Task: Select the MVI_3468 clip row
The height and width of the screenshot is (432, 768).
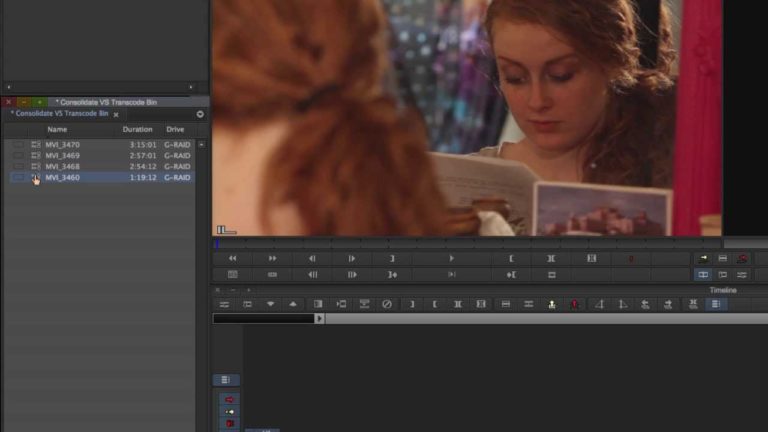Action: tap(101, 167)
